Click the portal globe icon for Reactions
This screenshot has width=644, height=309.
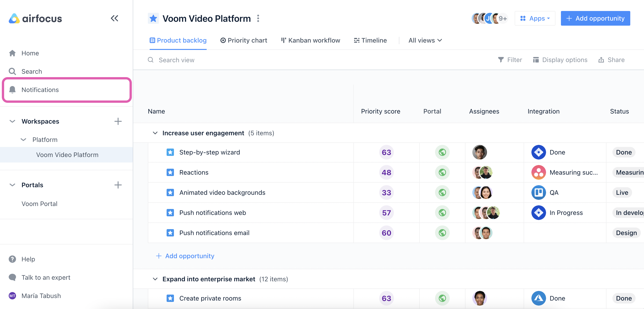pos(442,173)
